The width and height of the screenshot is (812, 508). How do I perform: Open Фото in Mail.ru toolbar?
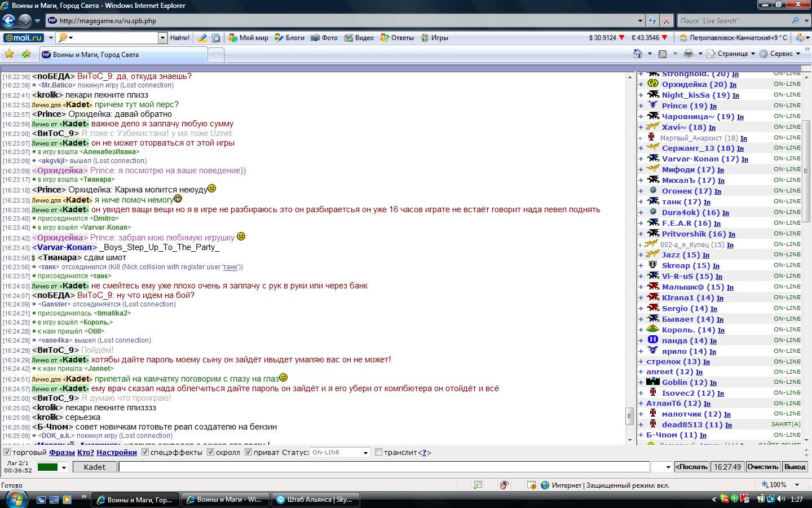[x=324, y=38]
